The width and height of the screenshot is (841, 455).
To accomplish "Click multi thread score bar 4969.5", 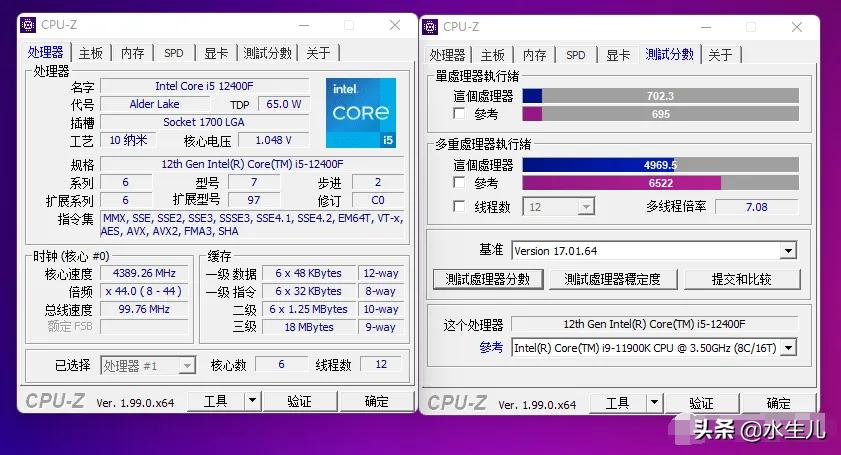I will [x=660, y=165].
